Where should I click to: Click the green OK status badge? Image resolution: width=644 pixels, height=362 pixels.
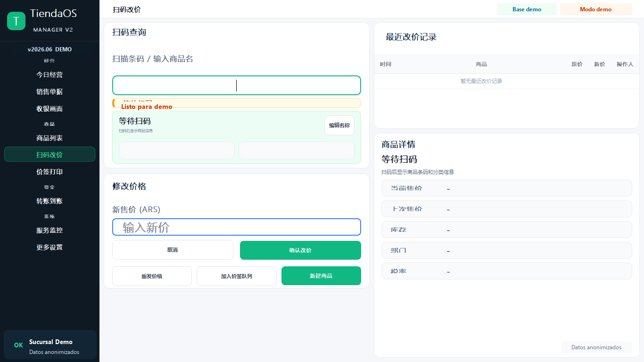pos(18,345)
